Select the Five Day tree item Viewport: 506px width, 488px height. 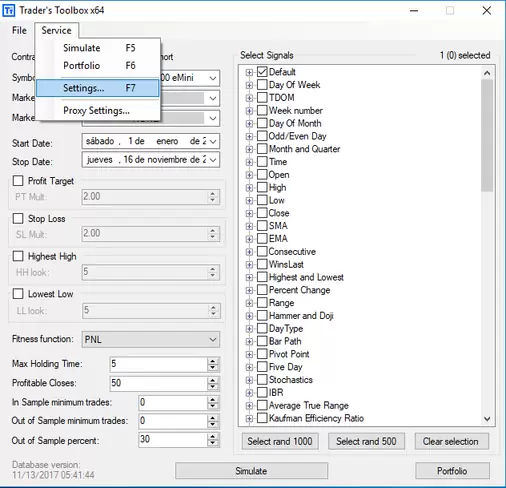[286, 367]
